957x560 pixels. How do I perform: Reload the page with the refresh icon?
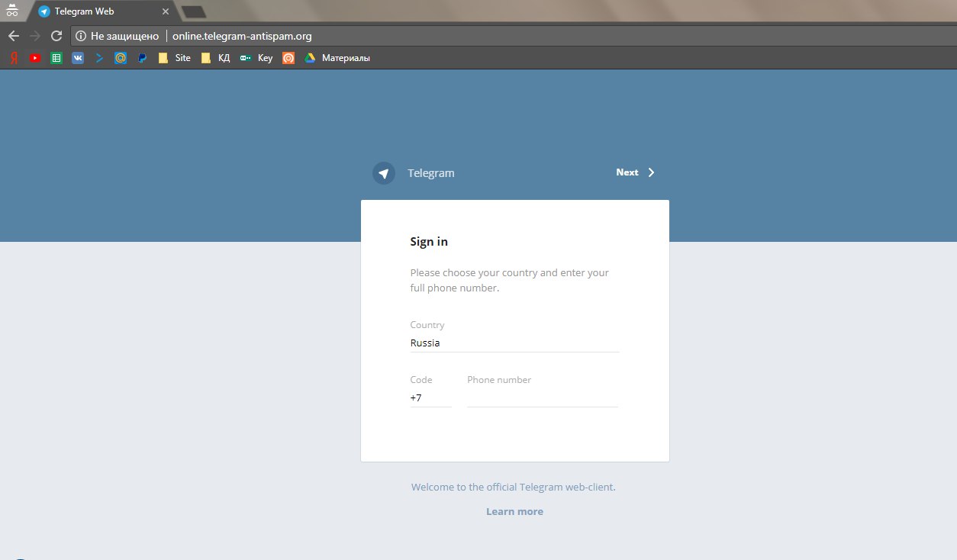tap(56, 36)
